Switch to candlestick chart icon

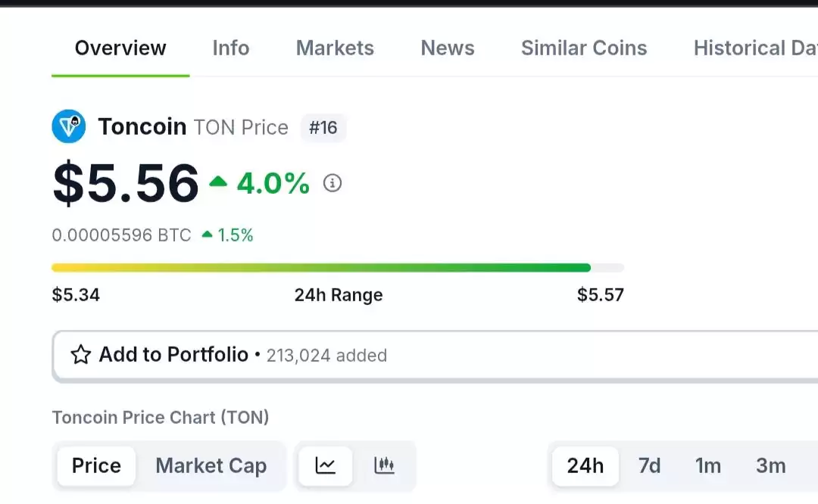pyautogui.click(x=385, y=465)
